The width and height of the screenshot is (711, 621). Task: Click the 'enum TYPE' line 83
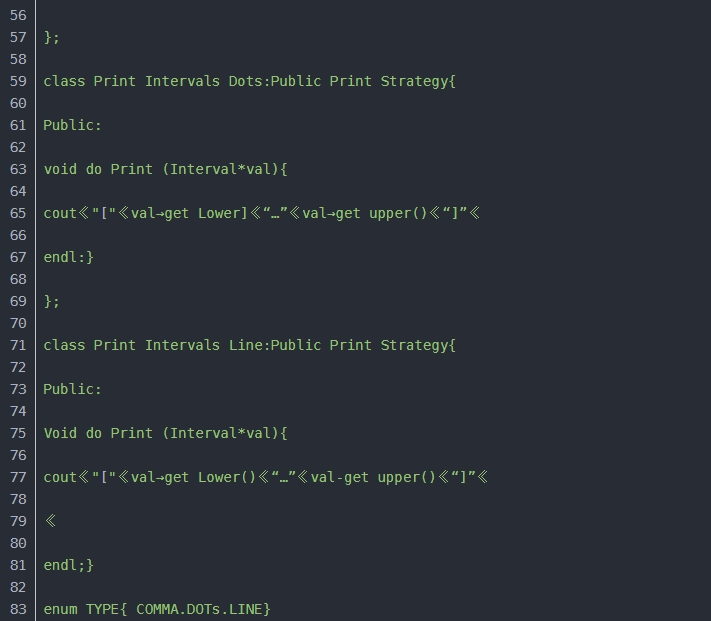click(x=157, y=609)
